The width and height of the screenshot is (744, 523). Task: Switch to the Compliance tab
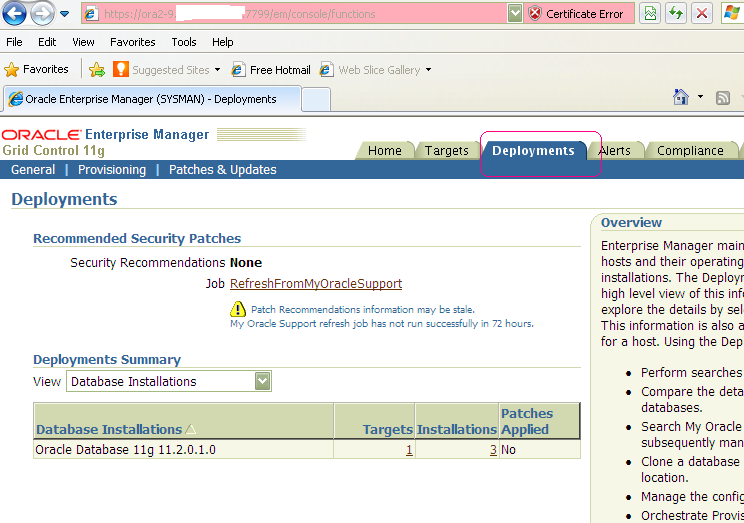(x=690, y=151)
